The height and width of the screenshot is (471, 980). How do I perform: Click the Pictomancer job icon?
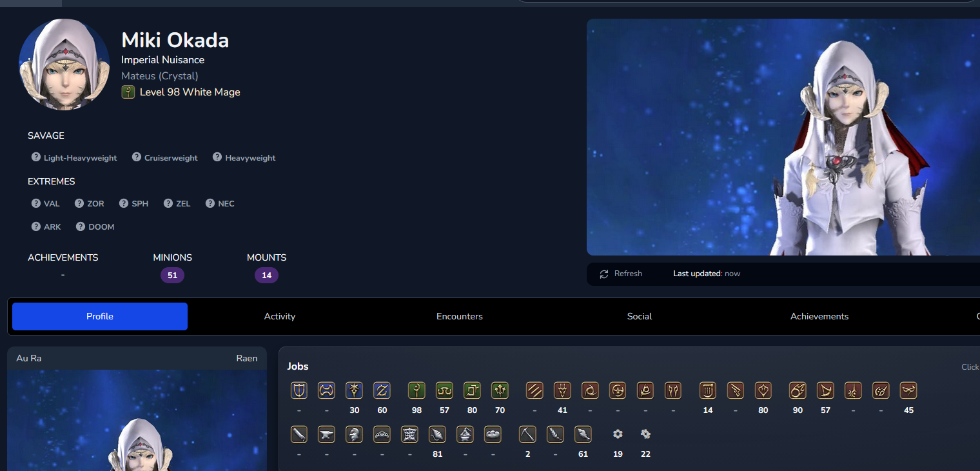tap(881, 390)
